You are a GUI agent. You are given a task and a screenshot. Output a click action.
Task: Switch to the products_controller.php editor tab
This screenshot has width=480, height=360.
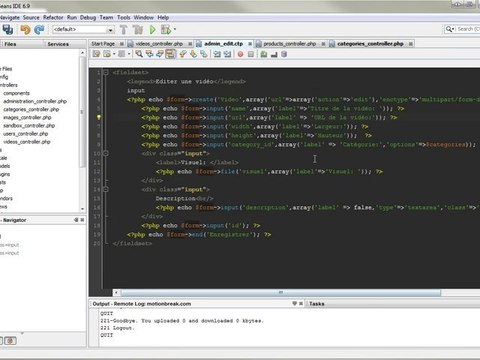click(x=289, y=44)
